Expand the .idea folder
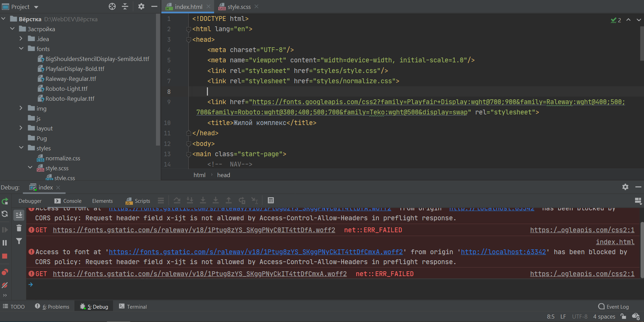 coord(21,39)
